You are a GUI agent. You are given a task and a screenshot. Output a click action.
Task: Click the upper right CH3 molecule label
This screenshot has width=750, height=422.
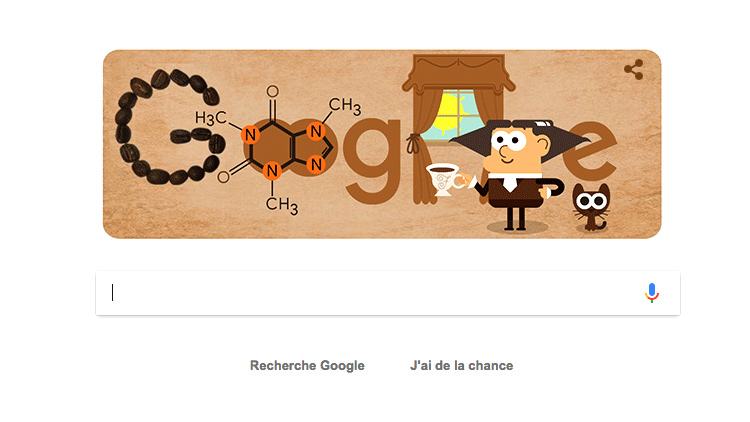point(344,106)
